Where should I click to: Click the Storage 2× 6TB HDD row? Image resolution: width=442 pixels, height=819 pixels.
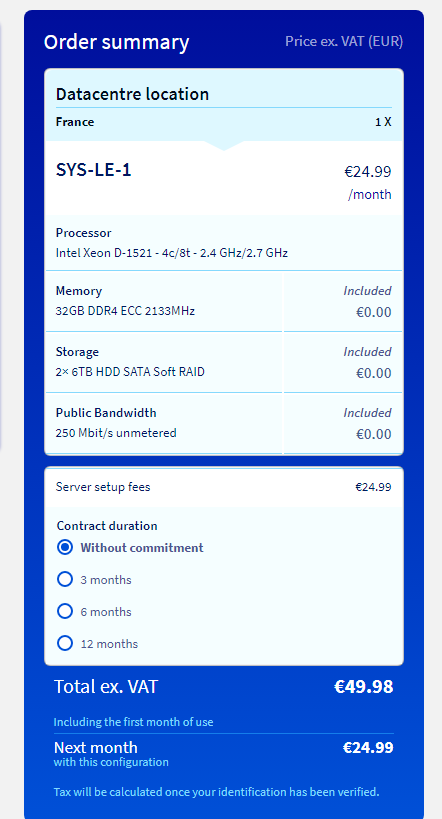click(224, 362)
